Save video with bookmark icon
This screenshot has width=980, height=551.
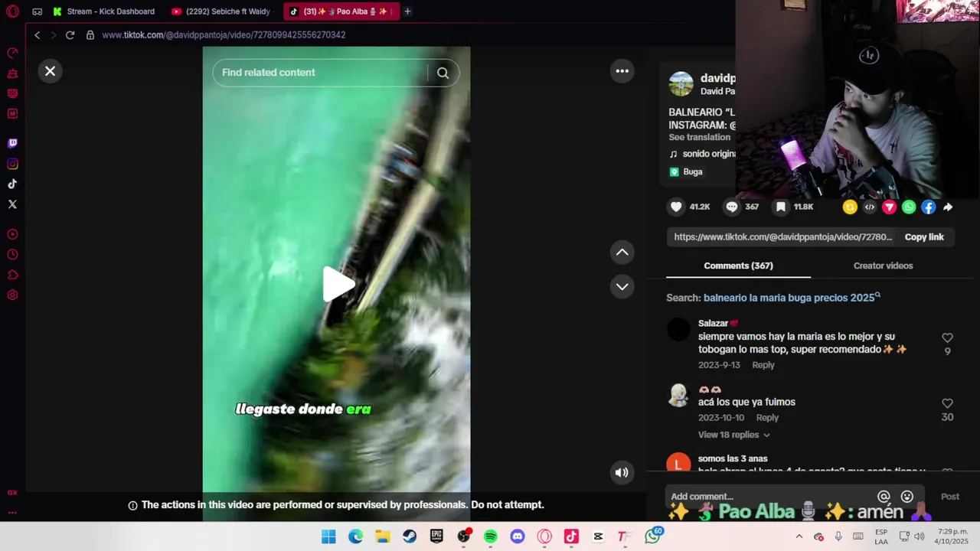[x=780, y=207]
